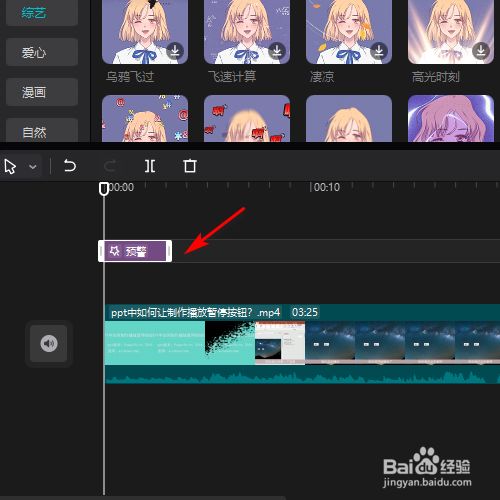Click the playhead handle at 00:00

click(x=104, y=188)
